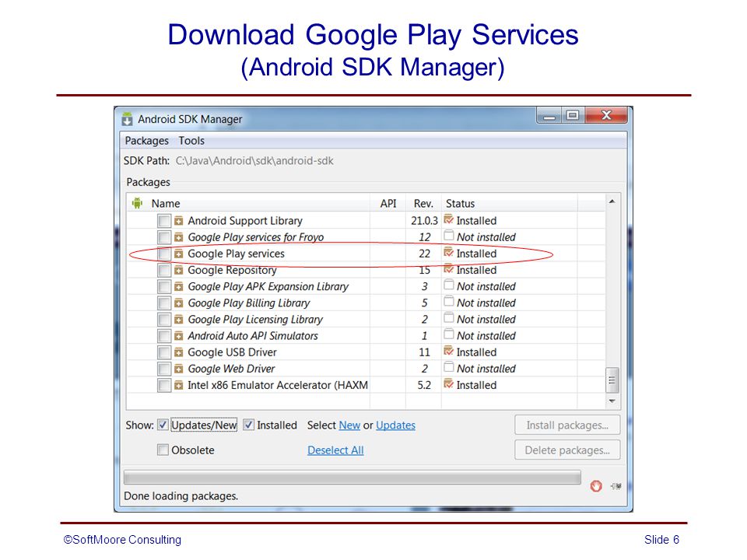The width and height of the screenshot is (747, 560).
Task: Click installed status icon for Google USB Driver
Action: click(x=448, y=351)
